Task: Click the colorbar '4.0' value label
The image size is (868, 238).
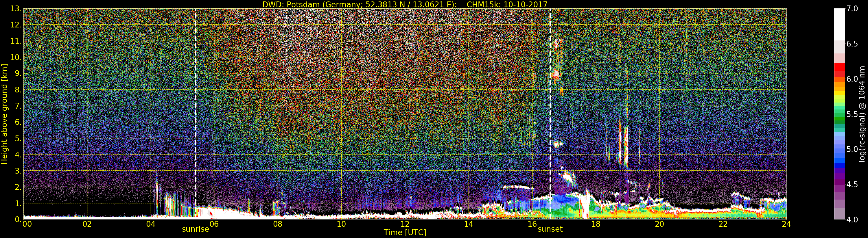Action: click(x=852, y=219)
